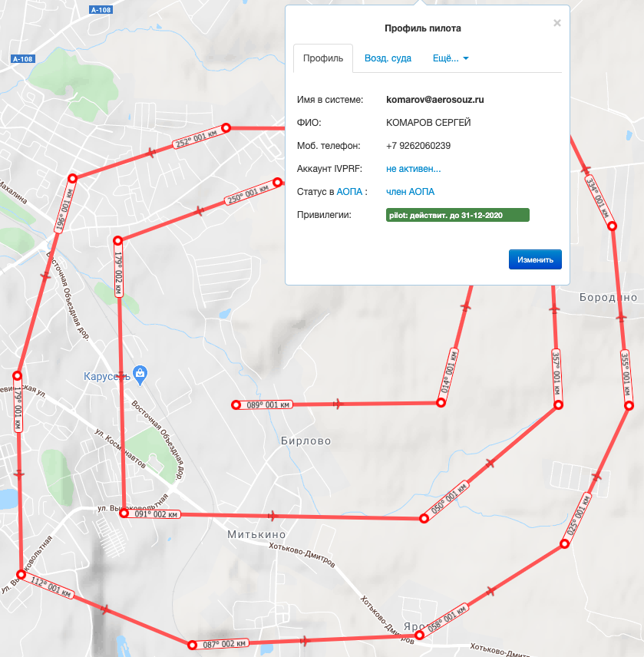Select waypoint at start of 014° 001 км leg
The image size is (644, 657).
pos(441,403)
